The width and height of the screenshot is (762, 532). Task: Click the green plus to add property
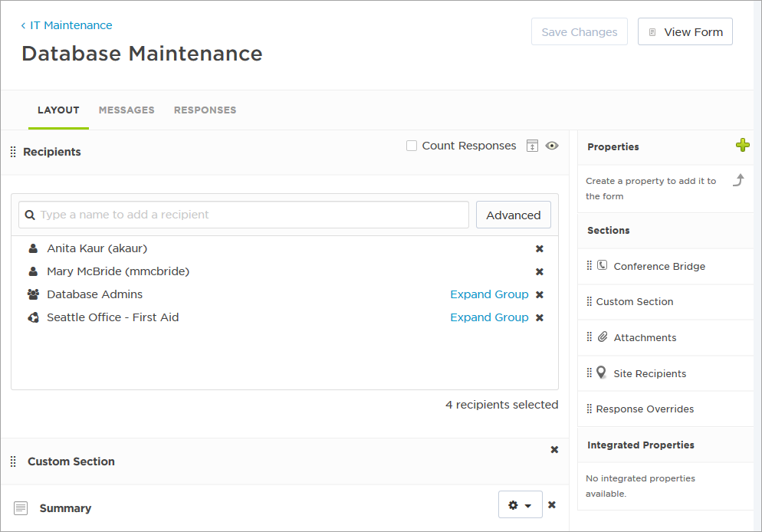pyautogui.click(x=742, y=146)
